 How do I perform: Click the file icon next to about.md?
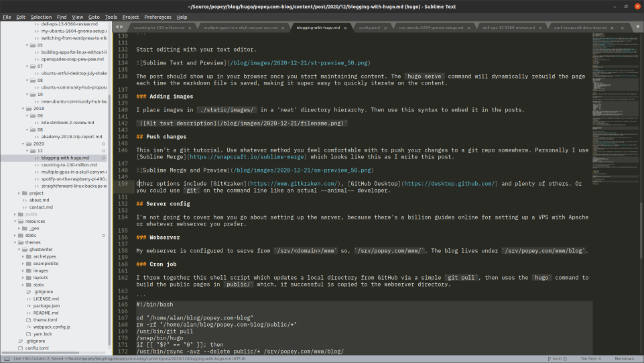click(x=25, y=200)
